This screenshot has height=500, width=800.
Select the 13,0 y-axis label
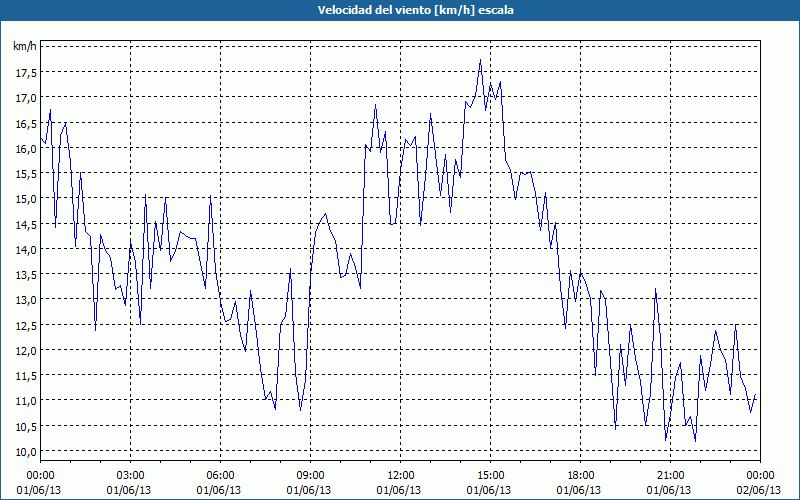[x=26, y=299]
